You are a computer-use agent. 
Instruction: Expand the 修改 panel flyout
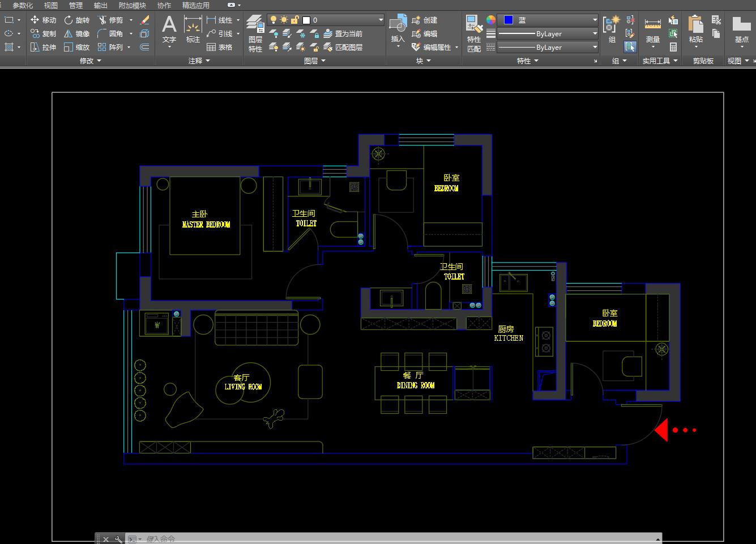pos(91,61)
